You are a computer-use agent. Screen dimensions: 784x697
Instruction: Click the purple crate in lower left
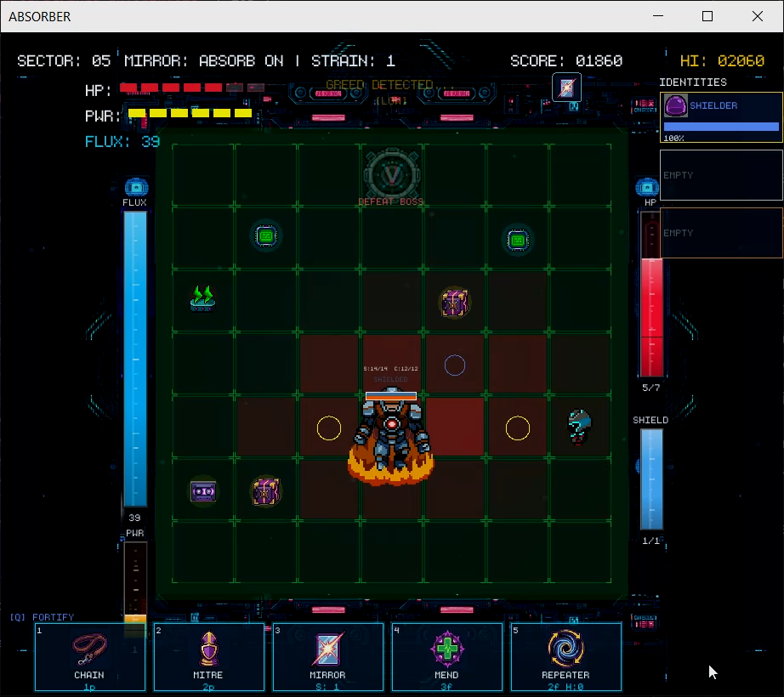point(266,491)
